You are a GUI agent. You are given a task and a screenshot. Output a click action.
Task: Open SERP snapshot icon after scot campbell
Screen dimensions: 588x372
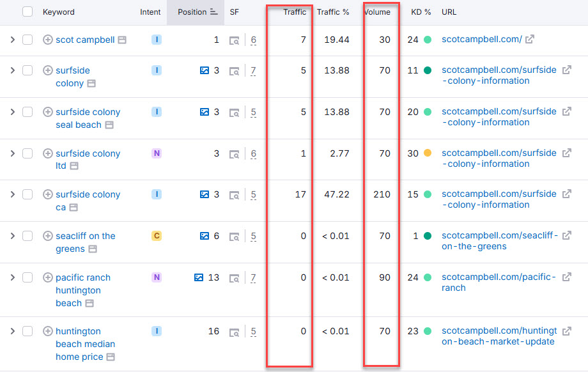(122, 40)
